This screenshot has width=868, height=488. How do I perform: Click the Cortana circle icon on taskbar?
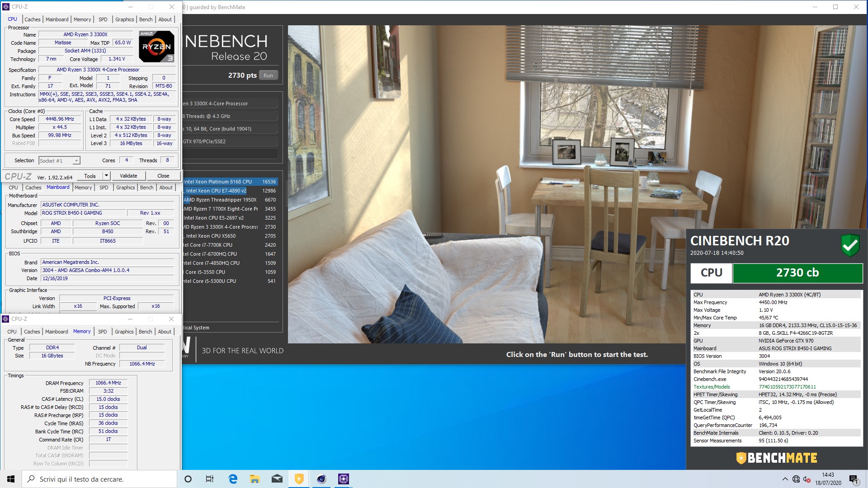(x=188, y=479)
